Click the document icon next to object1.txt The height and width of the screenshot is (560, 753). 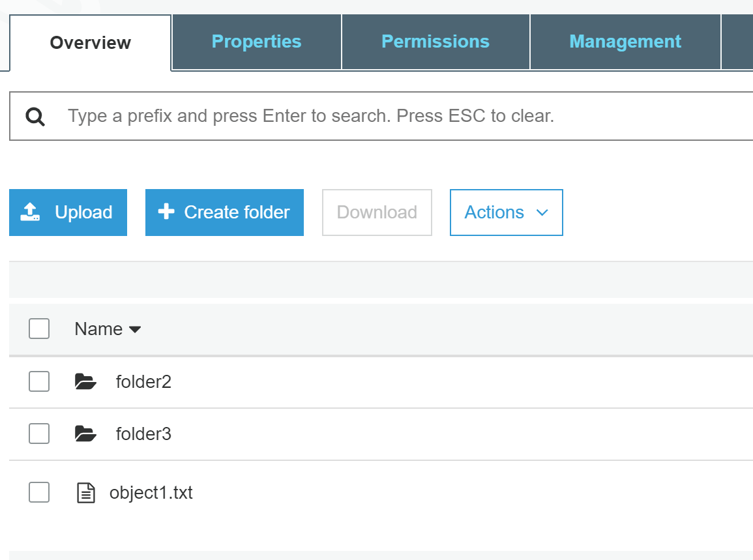(85, 493)
